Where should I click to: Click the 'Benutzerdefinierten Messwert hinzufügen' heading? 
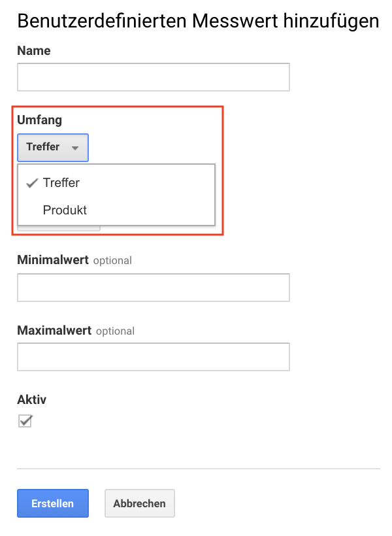pos(198,21)
